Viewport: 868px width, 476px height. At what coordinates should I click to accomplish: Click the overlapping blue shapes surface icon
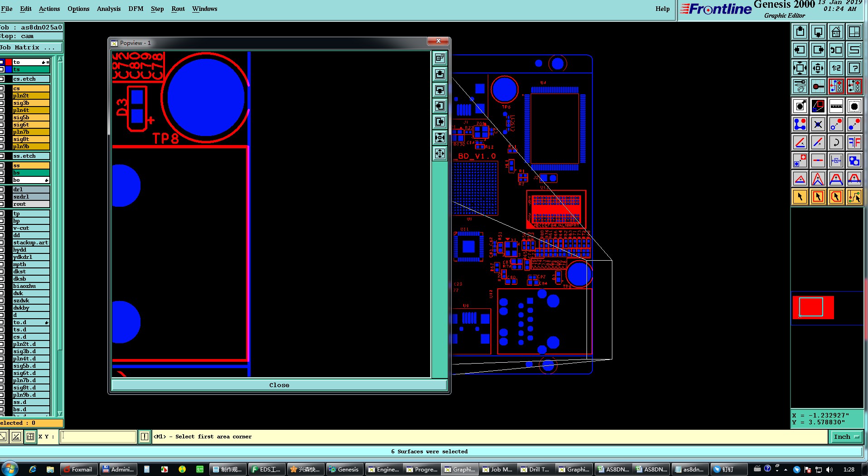pos(854,161)
